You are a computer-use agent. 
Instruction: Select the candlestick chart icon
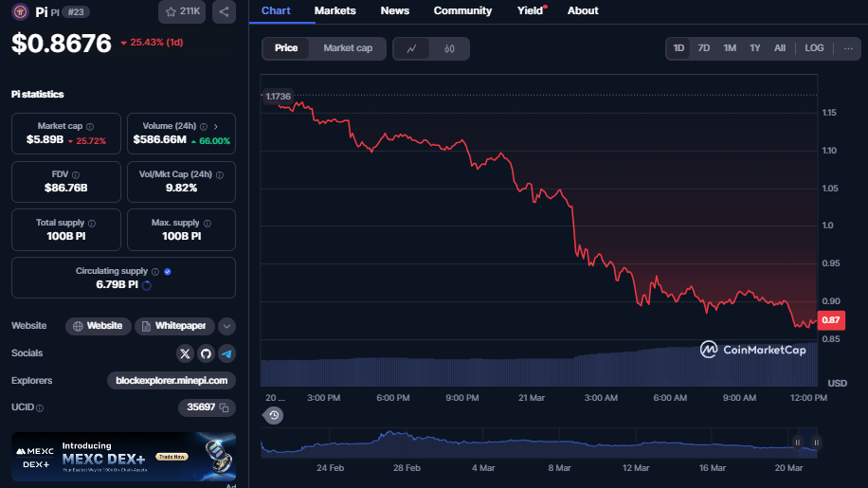[x=449, y=48]
